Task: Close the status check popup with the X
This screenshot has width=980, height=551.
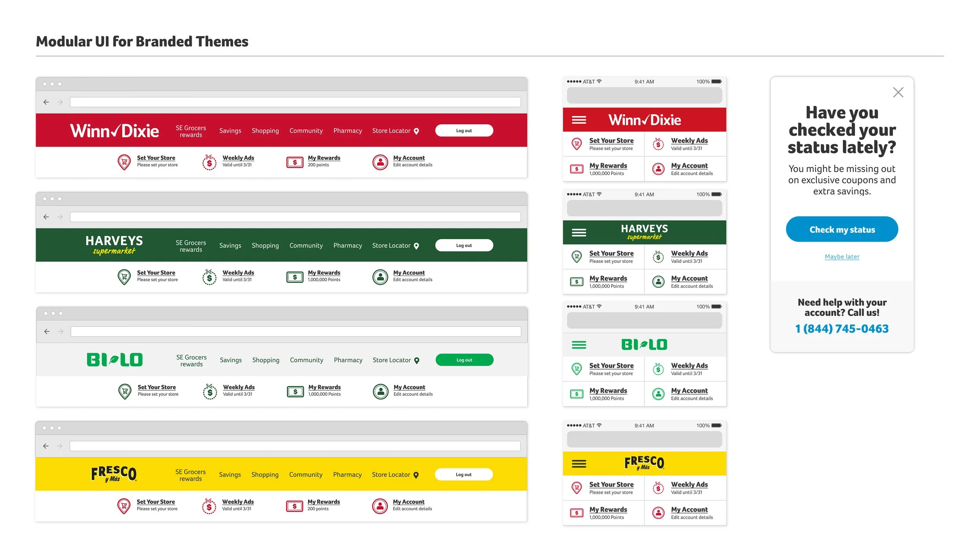Action: click(x=898, y=92)
